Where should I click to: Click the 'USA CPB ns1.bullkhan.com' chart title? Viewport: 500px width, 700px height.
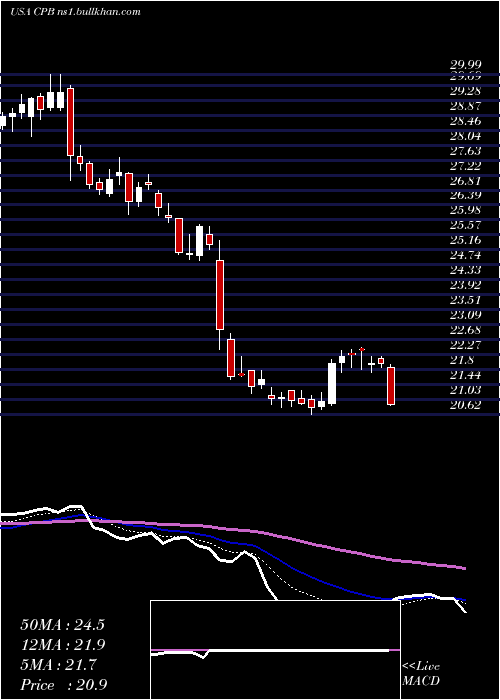[x=75, y=12]
